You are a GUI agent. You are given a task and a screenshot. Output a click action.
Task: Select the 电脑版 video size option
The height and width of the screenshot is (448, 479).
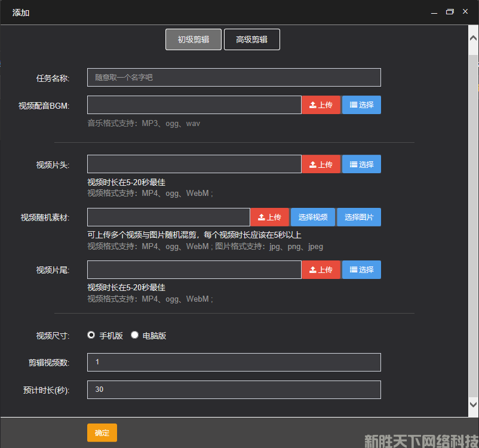pyautogui.click(x=135, y=335)
